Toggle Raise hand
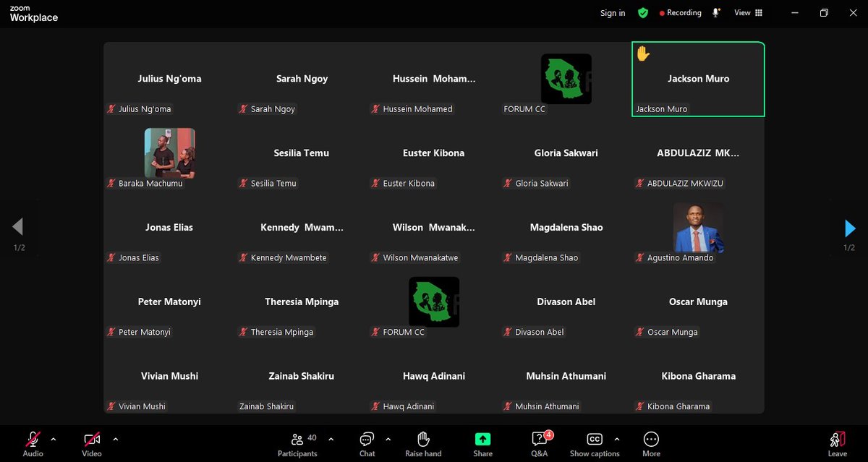Screen dimensions: 868x462 423,444
